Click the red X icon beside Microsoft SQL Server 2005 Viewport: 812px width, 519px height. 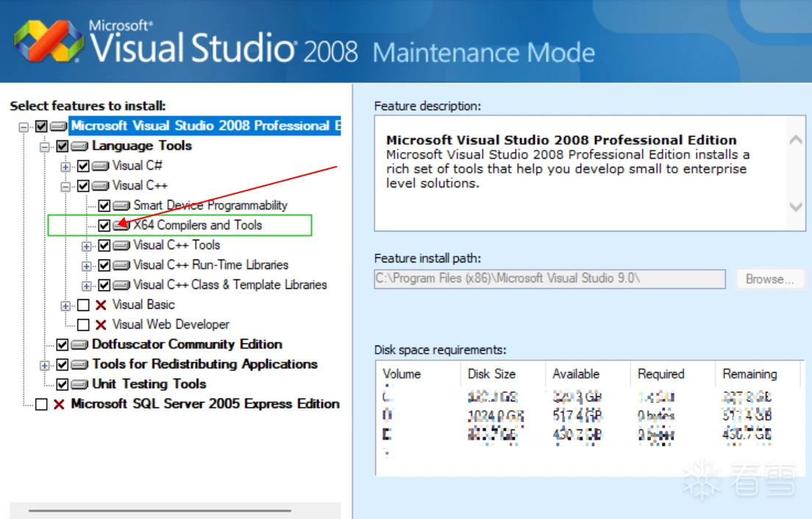coord(59,404)
